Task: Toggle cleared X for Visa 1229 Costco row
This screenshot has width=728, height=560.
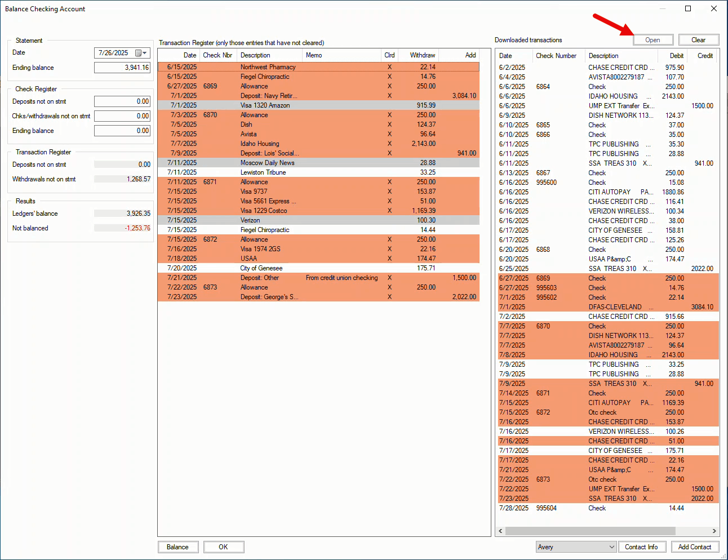Action: pyautogui.click(x=389, y=211)
